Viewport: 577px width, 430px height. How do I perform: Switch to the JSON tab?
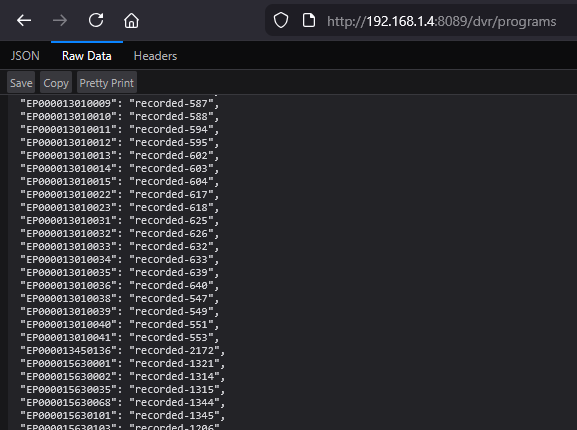[x=25, y=56]
